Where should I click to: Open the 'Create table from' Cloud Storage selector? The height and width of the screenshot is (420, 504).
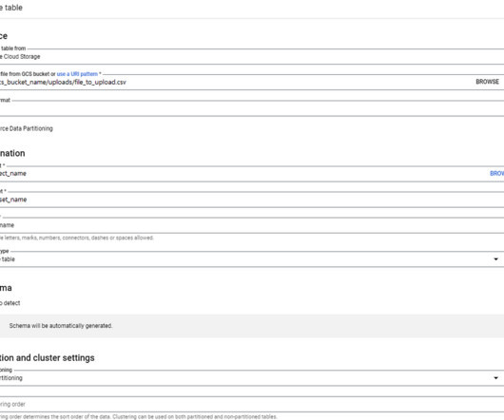click(252, 56)
